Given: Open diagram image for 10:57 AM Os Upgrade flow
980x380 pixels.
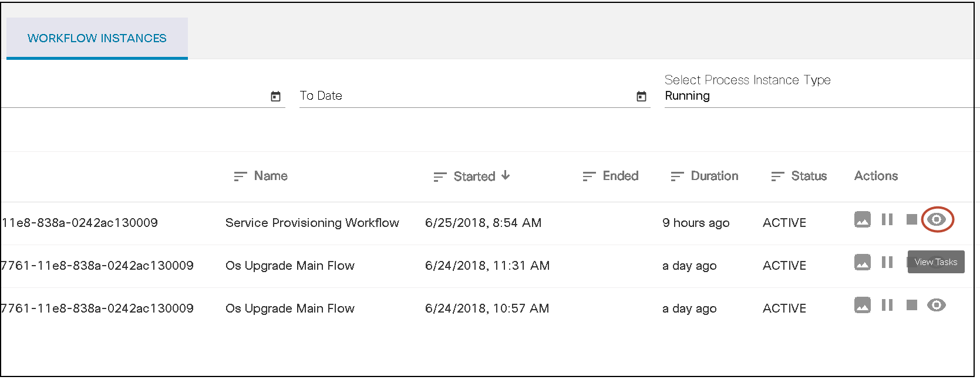Looking at the screenshot, I should (x=862, y=305).
